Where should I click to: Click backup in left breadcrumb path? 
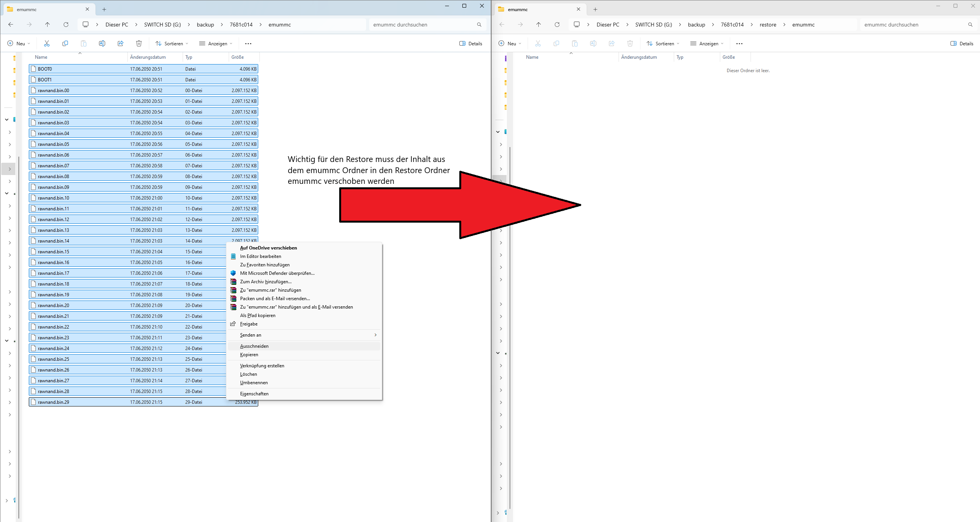[205, 25]
